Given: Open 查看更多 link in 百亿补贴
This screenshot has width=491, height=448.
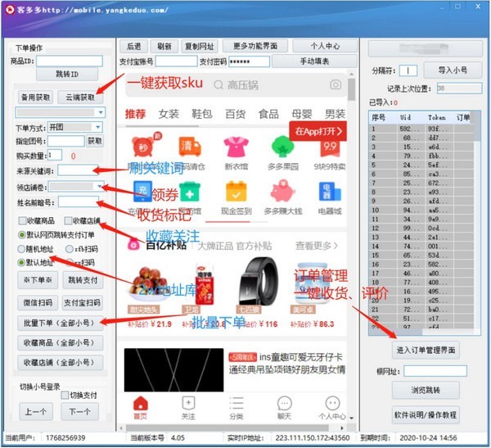Looking at the screenshot, I should pos(317,246).
